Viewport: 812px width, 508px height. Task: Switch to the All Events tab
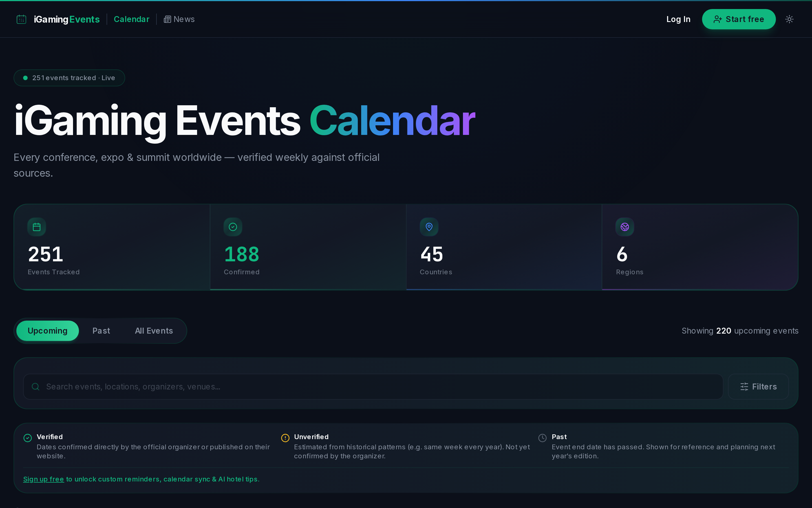point(154,331)
